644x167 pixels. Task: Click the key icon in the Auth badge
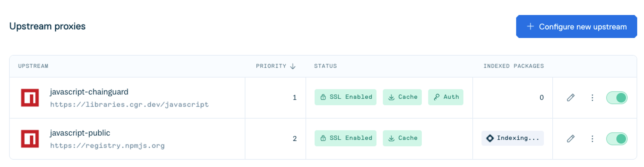coord(437,97)
